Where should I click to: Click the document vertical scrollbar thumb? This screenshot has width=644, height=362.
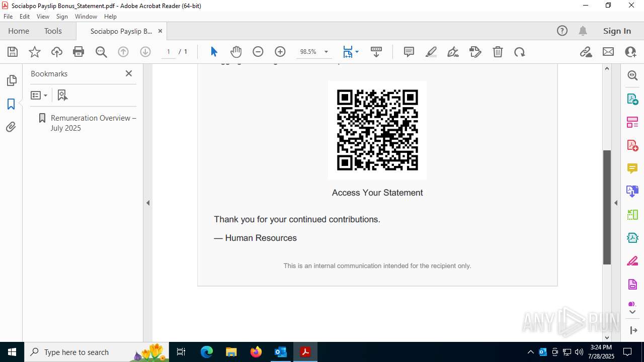click(607, 207)
